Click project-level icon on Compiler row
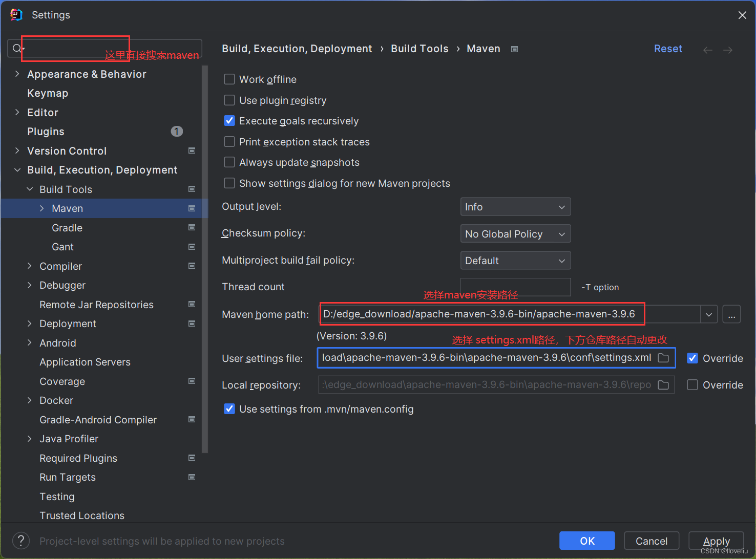The height and width of the screenshot is (559, 756). pyautogui.click(x=192, y=266)
